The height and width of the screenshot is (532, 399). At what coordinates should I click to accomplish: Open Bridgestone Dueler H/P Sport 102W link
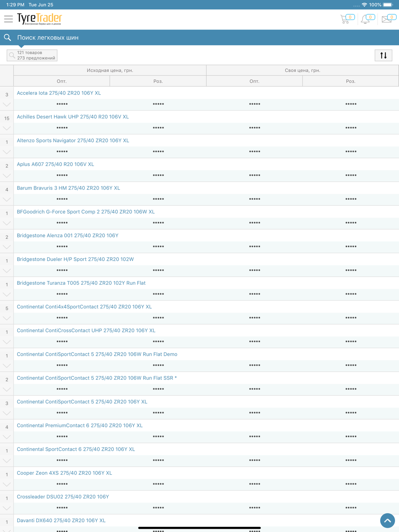[75, 259]
